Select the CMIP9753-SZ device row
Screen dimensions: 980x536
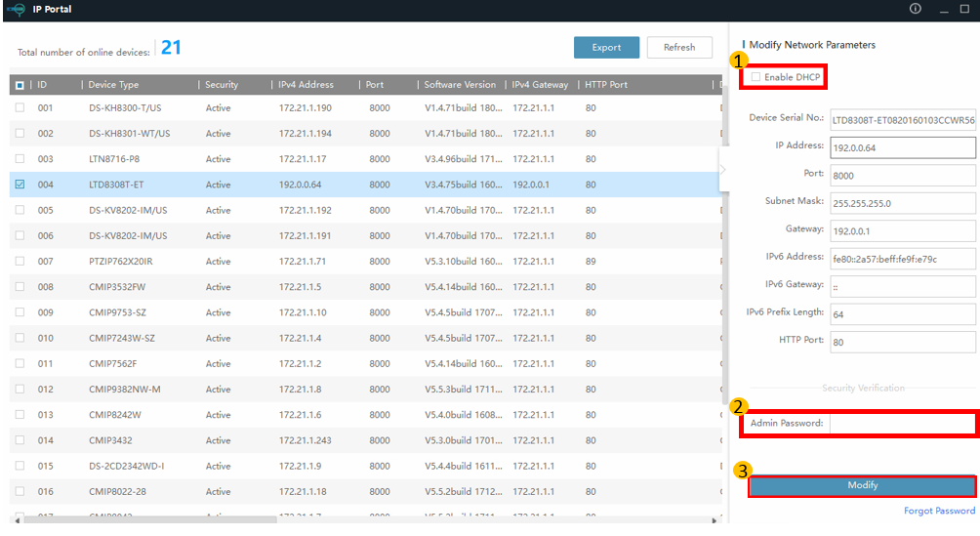coord(366,312)
